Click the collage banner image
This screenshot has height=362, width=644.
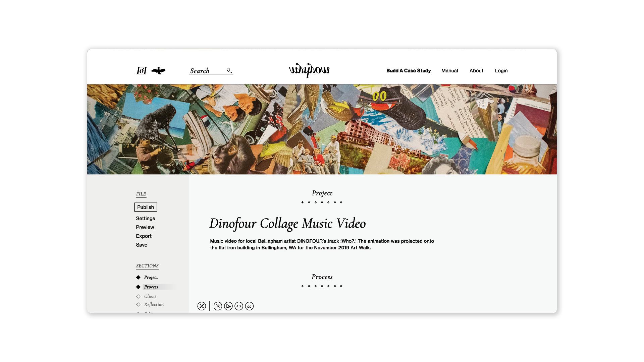[x=322, y=129]
